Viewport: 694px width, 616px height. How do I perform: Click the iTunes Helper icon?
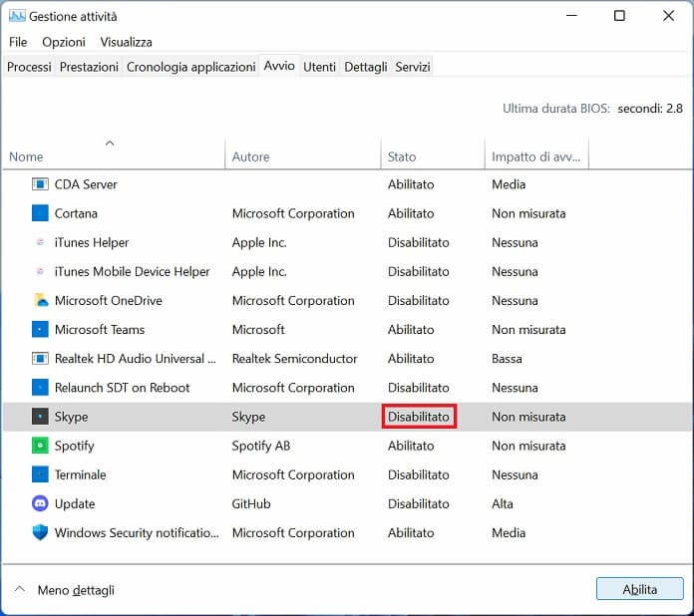coord(40,242)
